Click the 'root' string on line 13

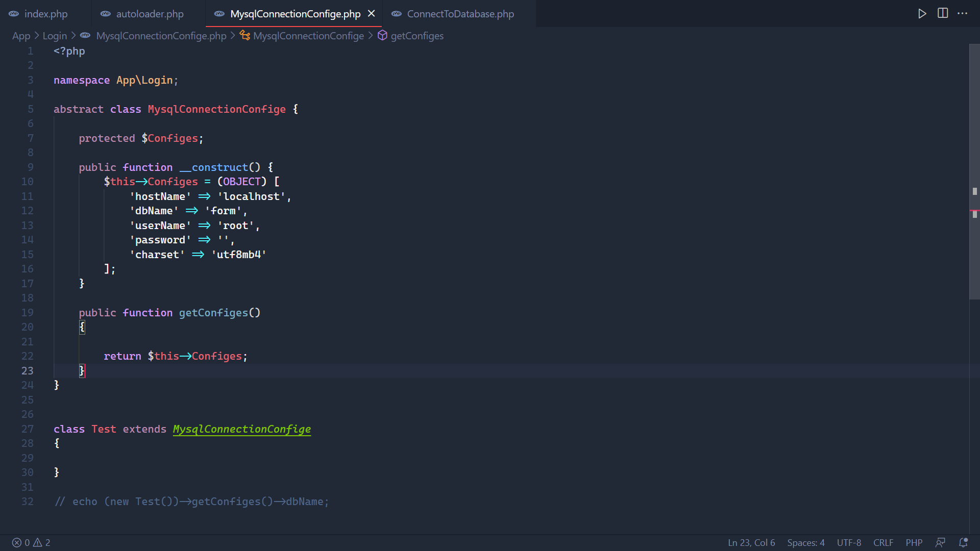[x=236, y=226]
